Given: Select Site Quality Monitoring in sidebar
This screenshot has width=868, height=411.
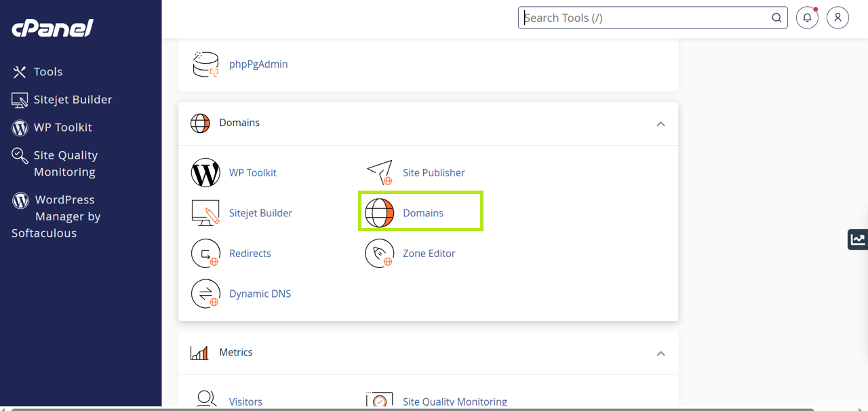Looking at the screenshot, I should [x=65, y=163].
